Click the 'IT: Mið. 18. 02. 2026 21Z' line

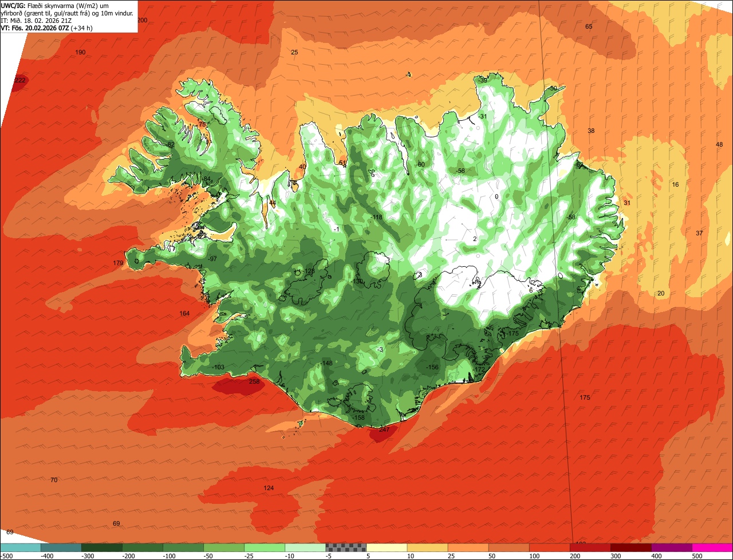(x=37, y=20)
